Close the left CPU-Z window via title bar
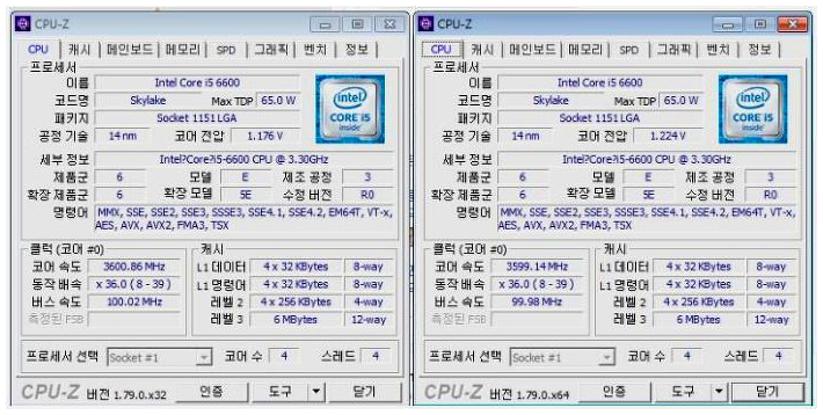 (389, 24)
